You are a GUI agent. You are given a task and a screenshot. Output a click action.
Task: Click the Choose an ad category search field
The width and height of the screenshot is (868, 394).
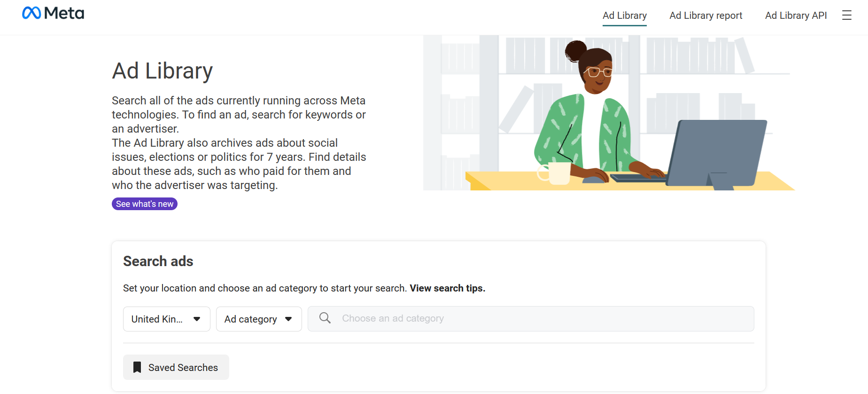pos(531,319)
